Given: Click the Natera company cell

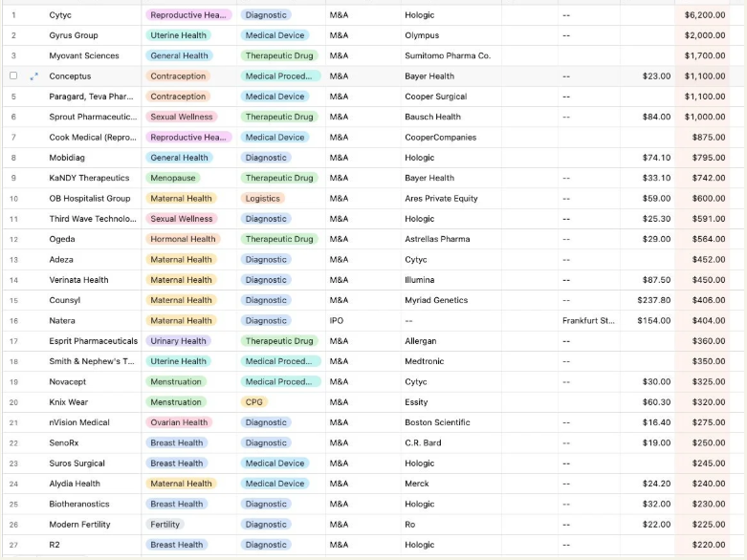Looking at the screenshot, I should (x=62, y=321).
